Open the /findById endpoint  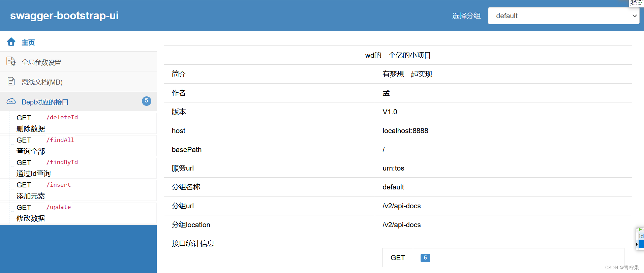(62, 162)
